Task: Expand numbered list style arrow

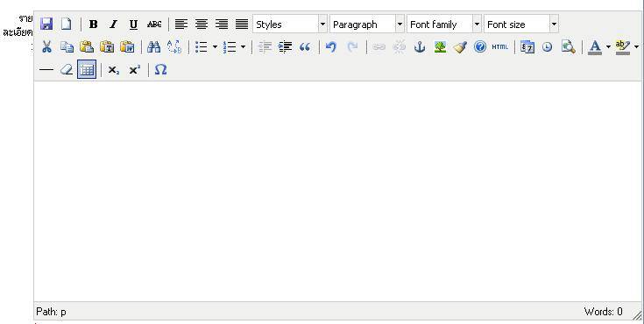Action: tap(243, 46)
